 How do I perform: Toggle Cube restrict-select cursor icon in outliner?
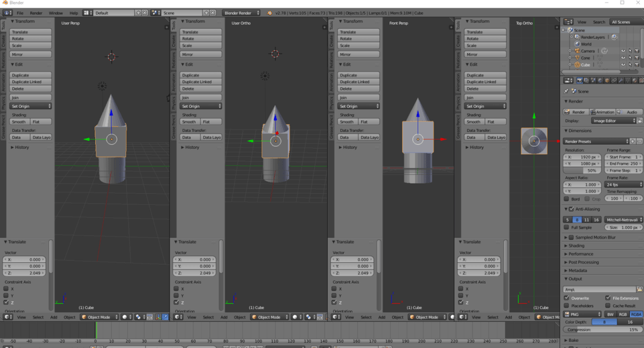coord(630,64)
